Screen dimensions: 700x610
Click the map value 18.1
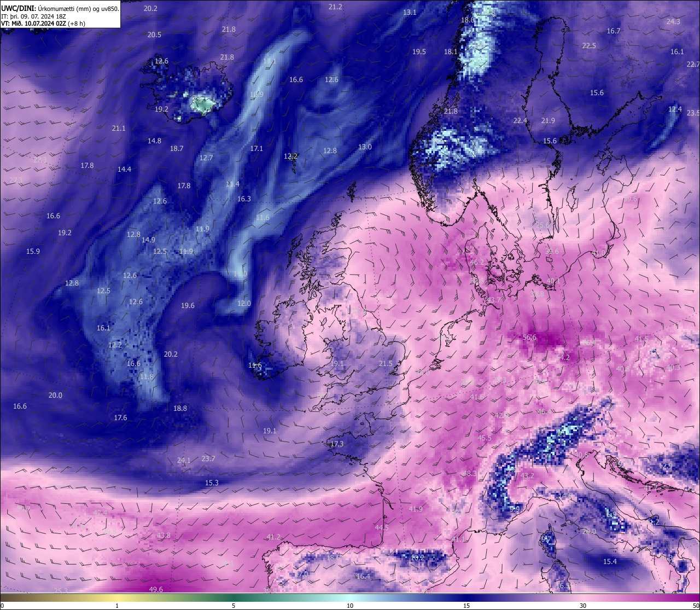pos(451,51)
